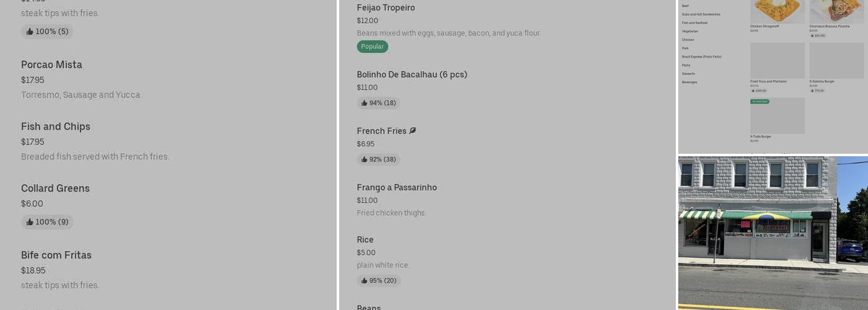Click thumbs-up icon on French Fries rating
868x310 pixels.
pos(365,159)
